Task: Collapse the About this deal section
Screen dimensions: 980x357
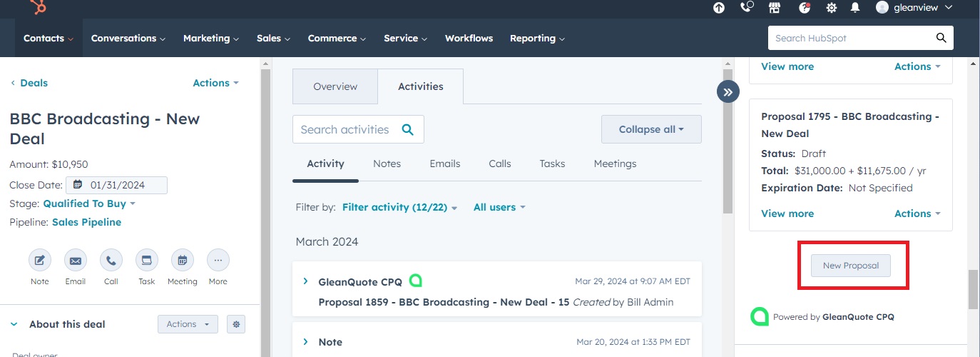Action: point(14,324)
